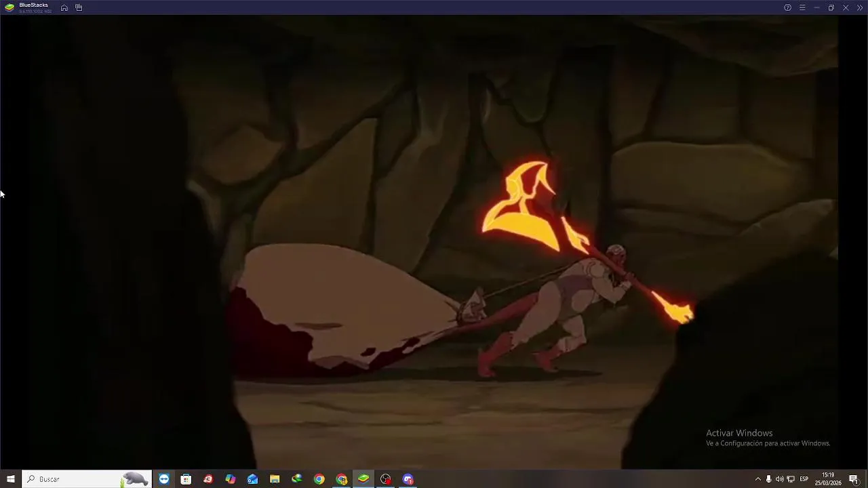Minimize the BlueStacks window

[816, 7]
